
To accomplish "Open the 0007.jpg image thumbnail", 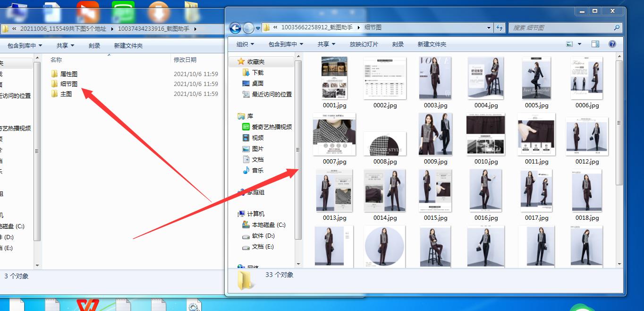I will tap(334, 135).
